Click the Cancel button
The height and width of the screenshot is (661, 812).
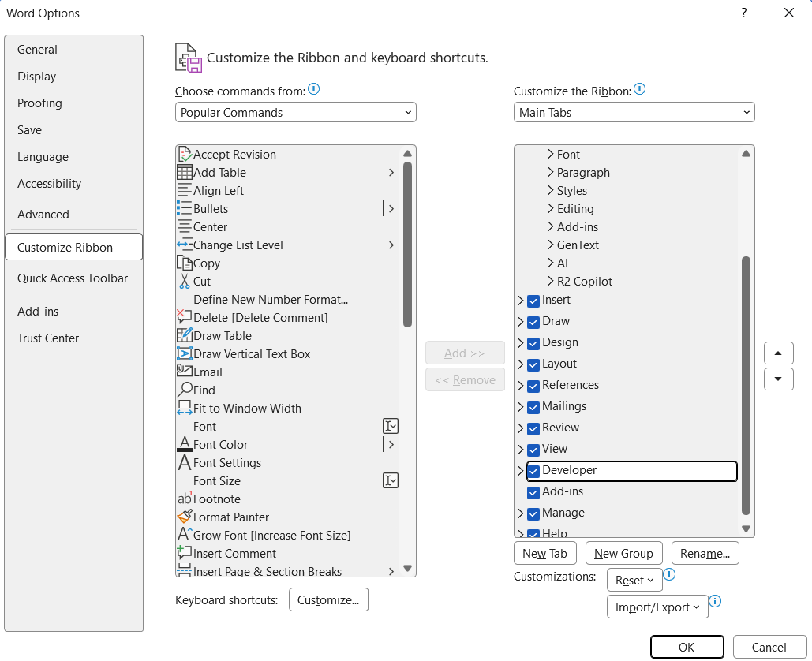769,647
